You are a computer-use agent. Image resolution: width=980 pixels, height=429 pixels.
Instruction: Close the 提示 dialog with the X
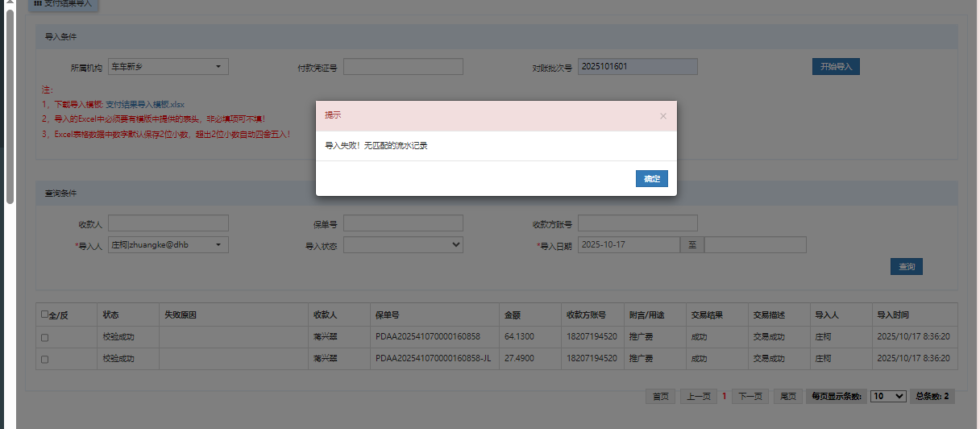pos(663,116)
